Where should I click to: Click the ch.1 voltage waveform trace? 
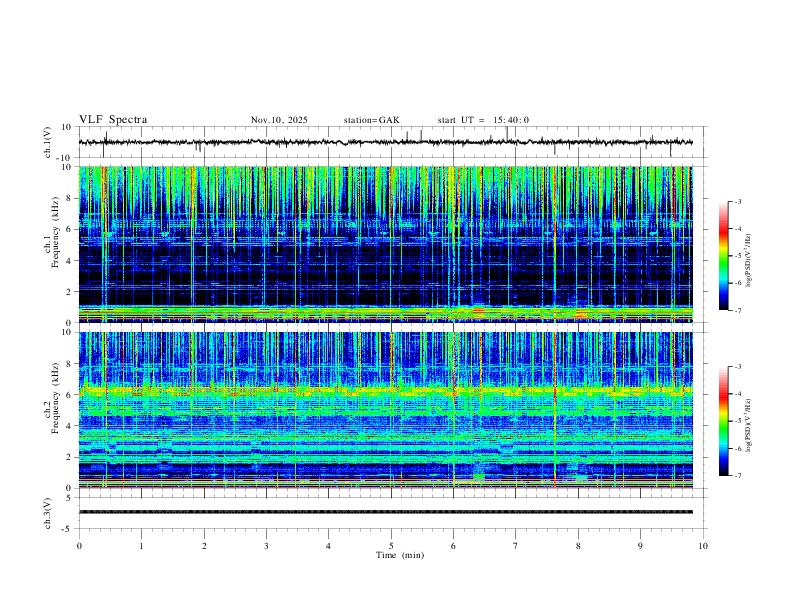coord(385,142)
